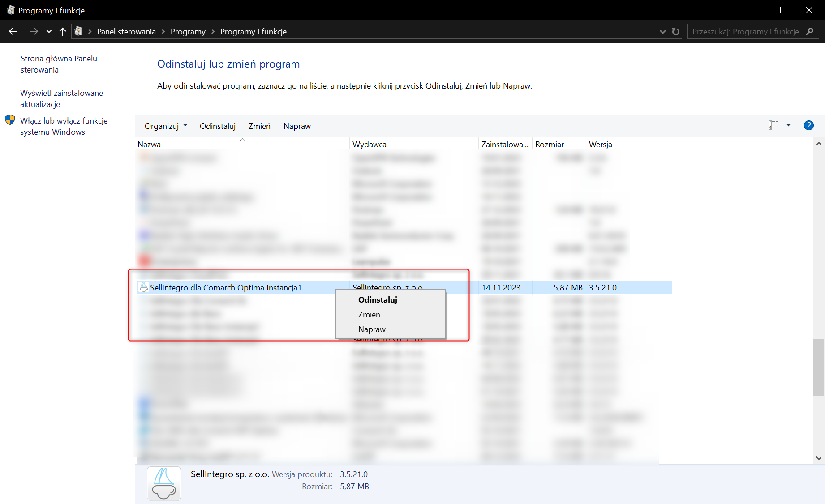Click the Control Panel address bar icon

click(78, 31)
